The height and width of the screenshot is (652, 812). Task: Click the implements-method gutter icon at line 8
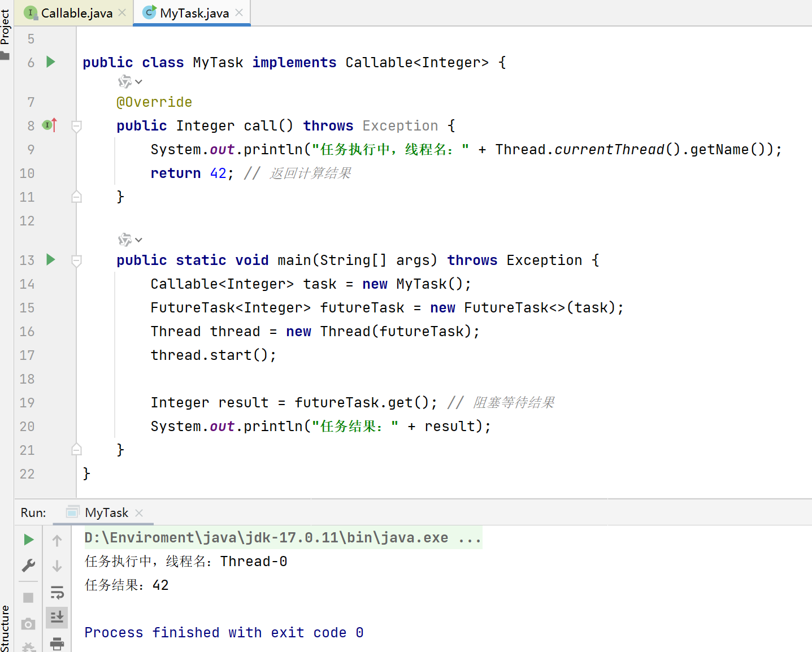pos(50,125)
